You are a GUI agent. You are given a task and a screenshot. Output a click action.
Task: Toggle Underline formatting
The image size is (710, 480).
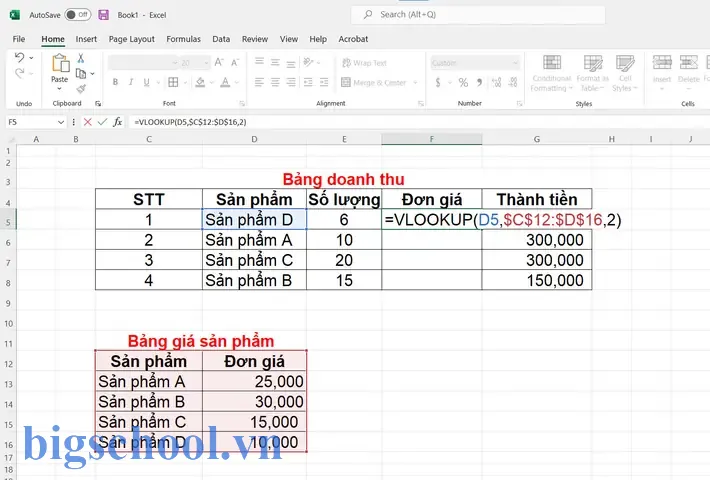coord(146,82)
